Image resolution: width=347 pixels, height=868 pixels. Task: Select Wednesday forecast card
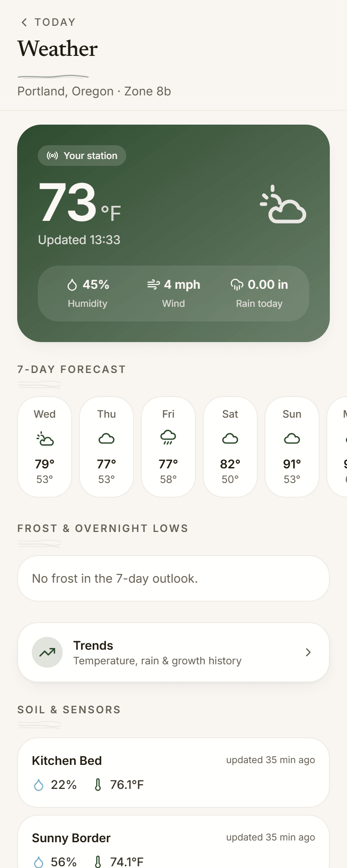coord(45,447)
